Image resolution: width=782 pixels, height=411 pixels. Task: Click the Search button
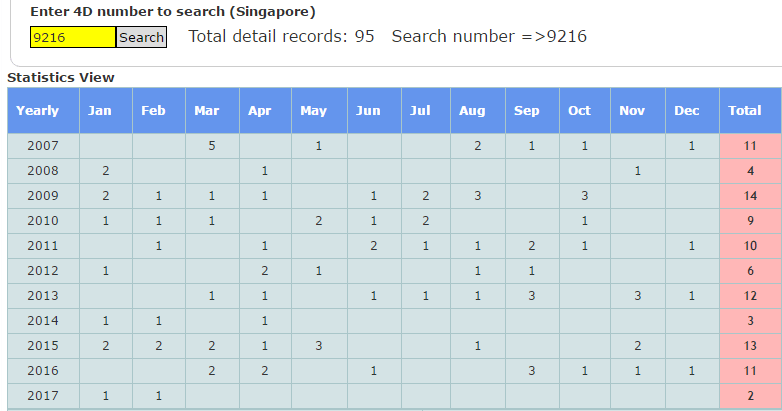click(141, 37)
